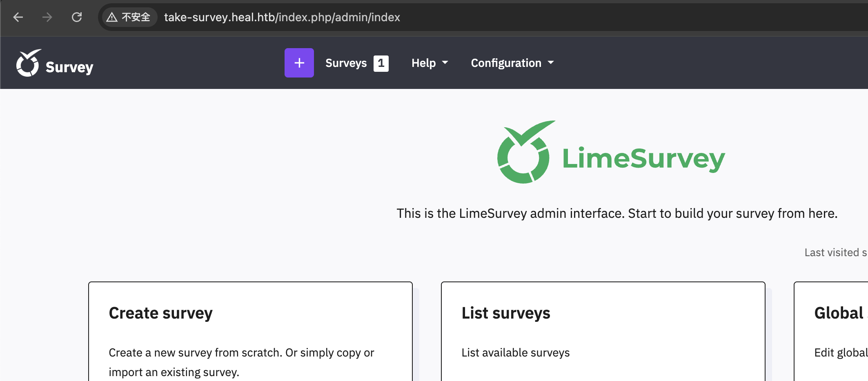The width and height of the screenshot is (868, 381).
Task: Click the browser forward arrow
Action: click(47, 17)
